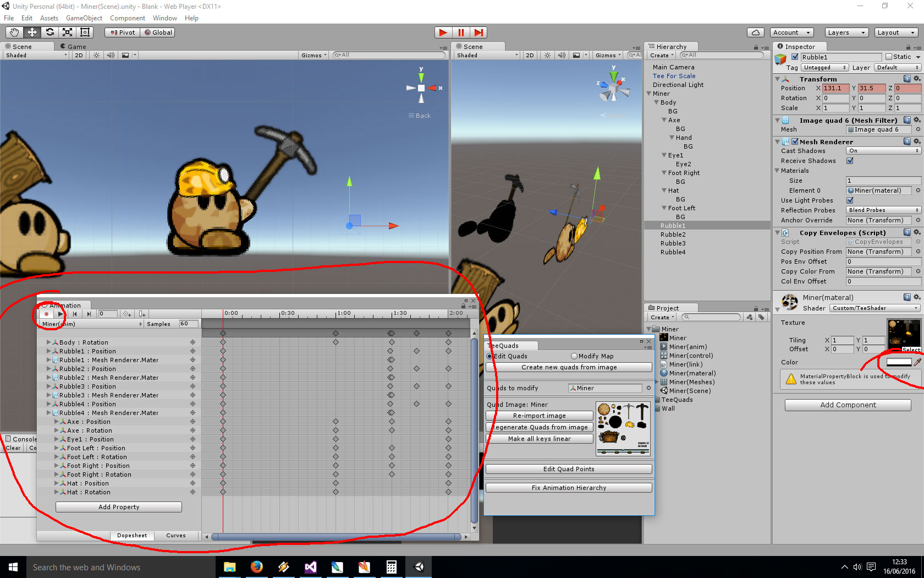Open Firefox from the Windows taskbar
This screenshot has width=924, height=578.
point(256,567)
